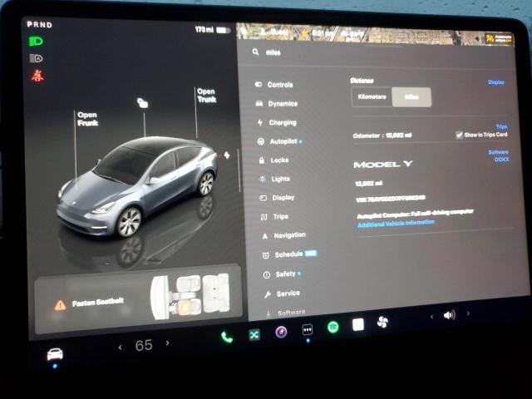Tap the Autopilot Computer info line
This screenshot has width=532, height=399.
415,214
